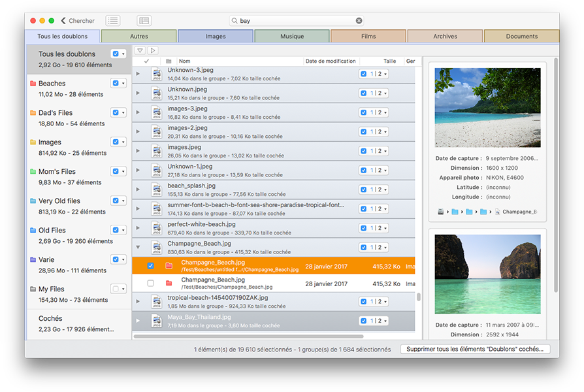Switch to the Documents tab
Image resolution: width=584 pixels, height=392 pixels.
point(521,36)
